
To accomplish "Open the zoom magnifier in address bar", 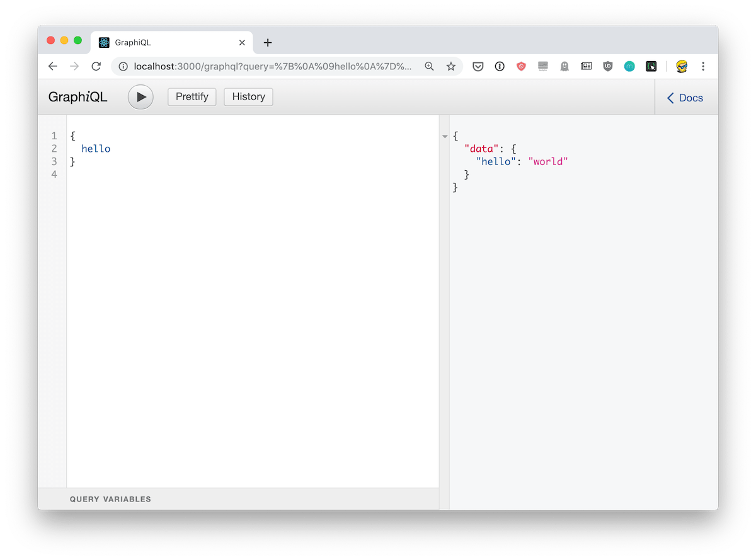I will [430, 66].
